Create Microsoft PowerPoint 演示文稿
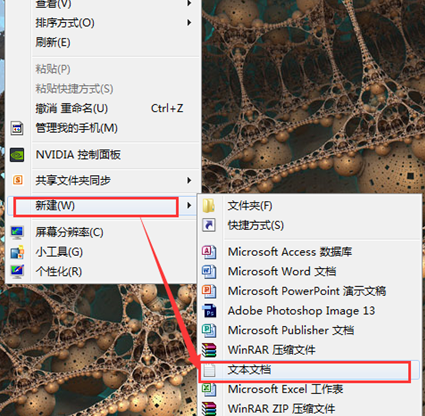 point(307,291)
